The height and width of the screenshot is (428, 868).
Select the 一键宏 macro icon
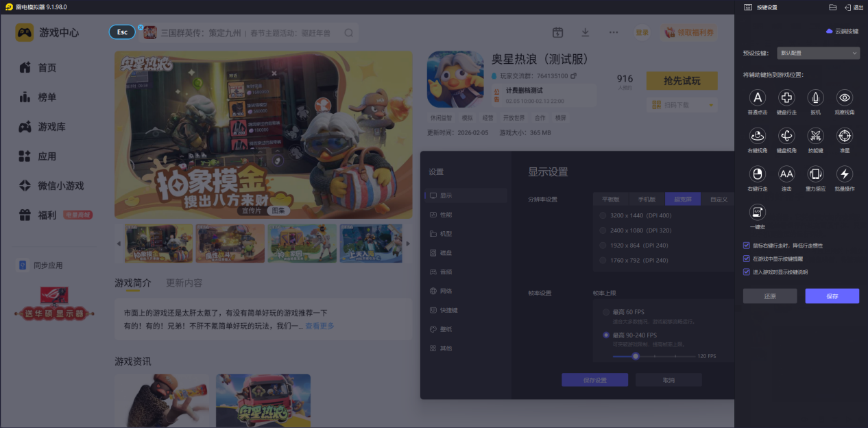point(758,212)
